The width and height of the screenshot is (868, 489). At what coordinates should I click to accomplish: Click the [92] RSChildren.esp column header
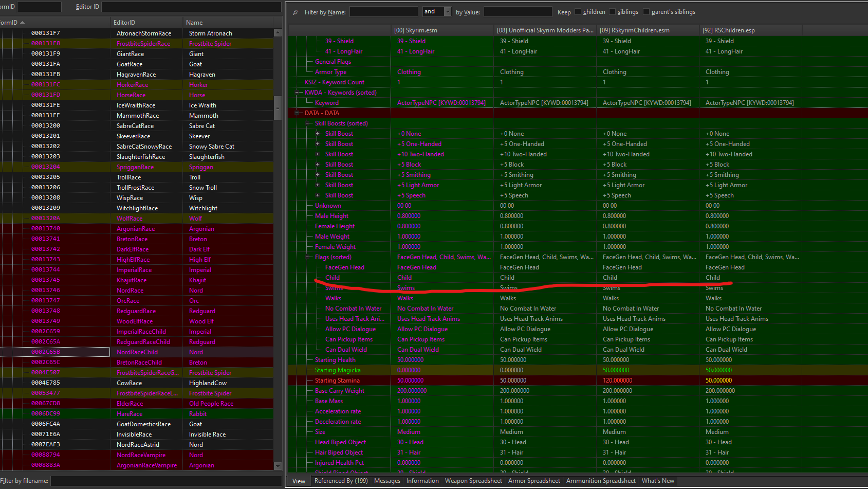click(750, 30)
